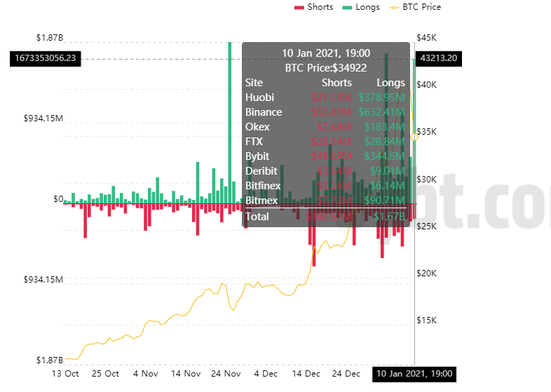This screenshot has height=392, width=551.
Task: Click the 14 Nov x-axis label
Action: 186,374
